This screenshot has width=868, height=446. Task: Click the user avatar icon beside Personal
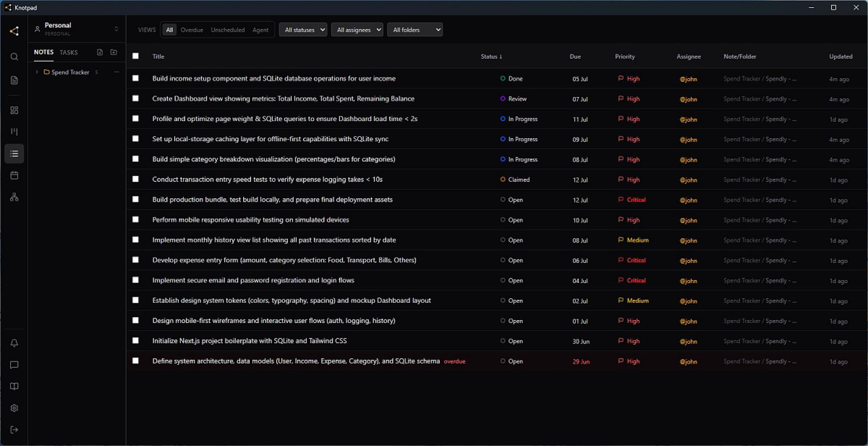[37, 29]
